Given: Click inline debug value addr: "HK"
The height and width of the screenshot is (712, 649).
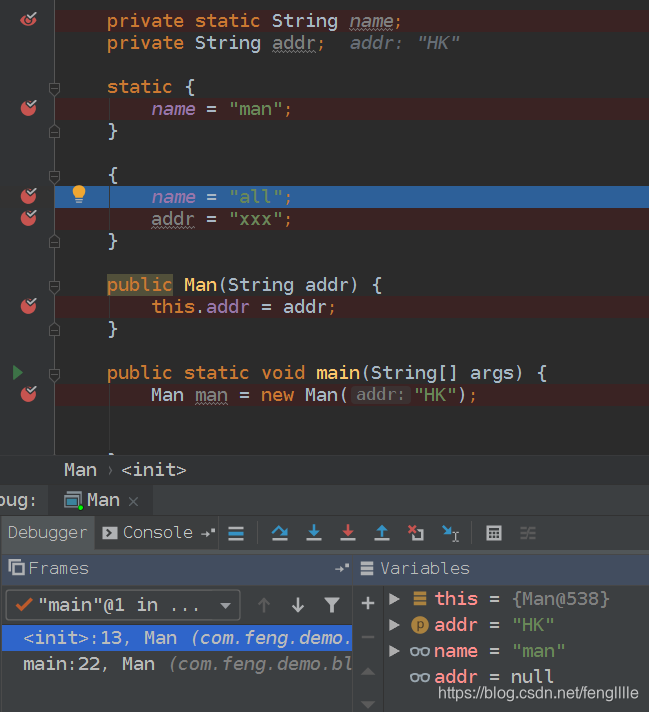Looking at the screenshot, I should (405, 44).
